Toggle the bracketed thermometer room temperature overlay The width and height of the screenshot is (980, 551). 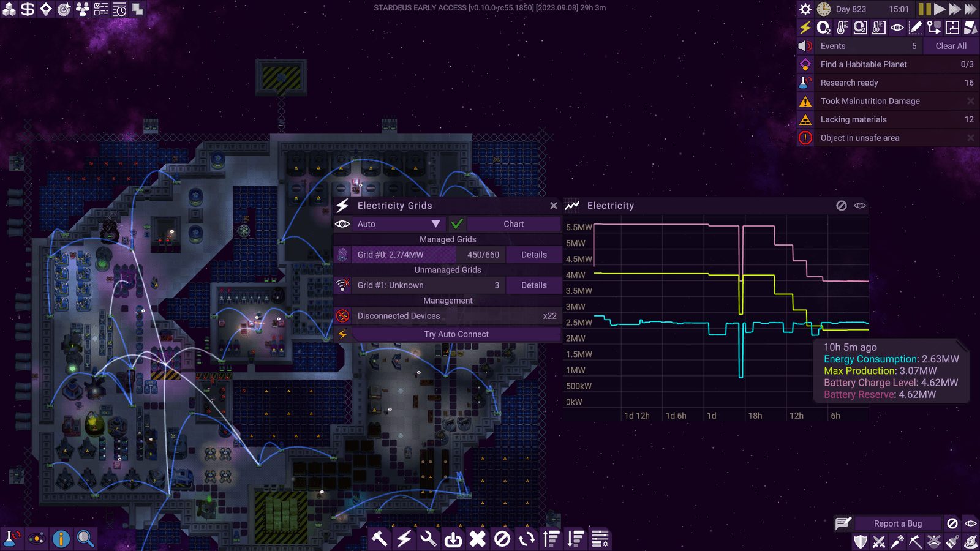point(879,28)
